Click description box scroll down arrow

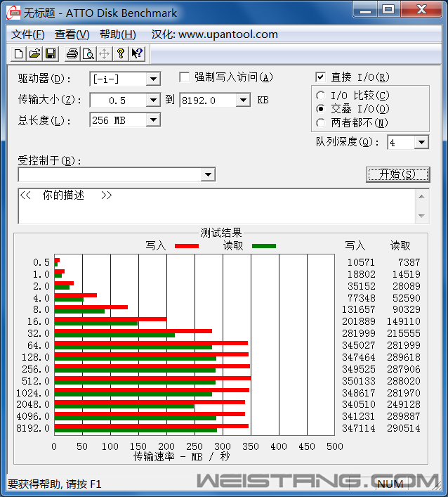422,216
